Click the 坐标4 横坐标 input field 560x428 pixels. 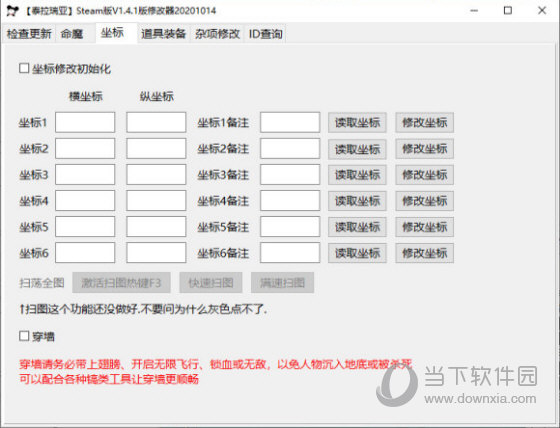pos(85,201)
